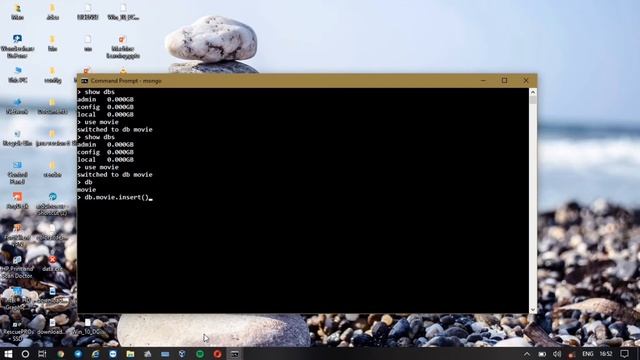Click the console vertical scrollbar thumb
The width and height of the screenshot is (640, 360).
(x=533, y=100)
